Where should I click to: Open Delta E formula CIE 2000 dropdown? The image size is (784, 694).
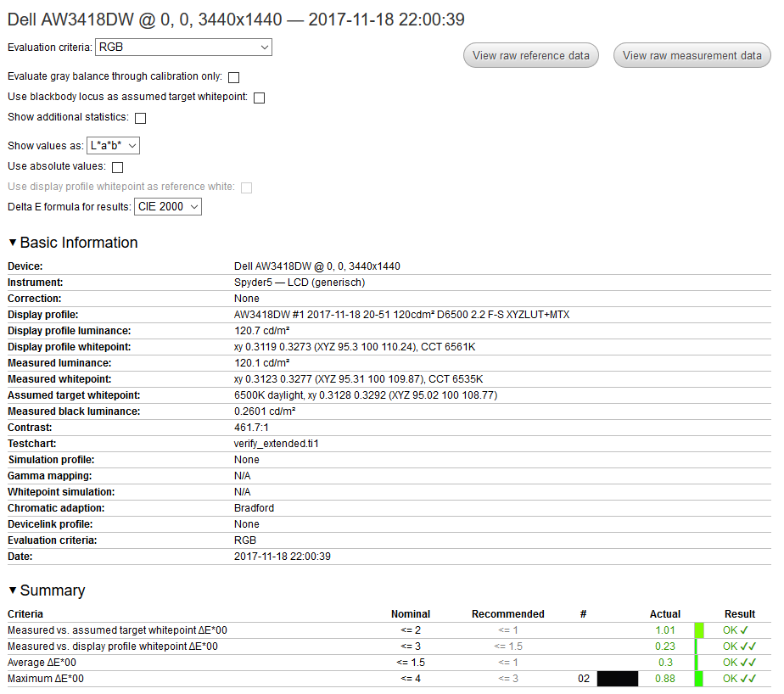coord(167,206)
